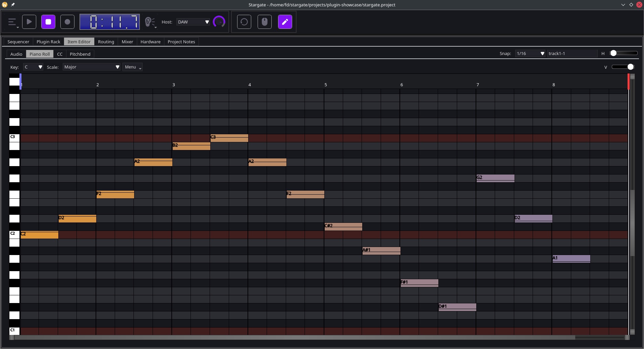Stop playback with the Stop button

(48, 22)
